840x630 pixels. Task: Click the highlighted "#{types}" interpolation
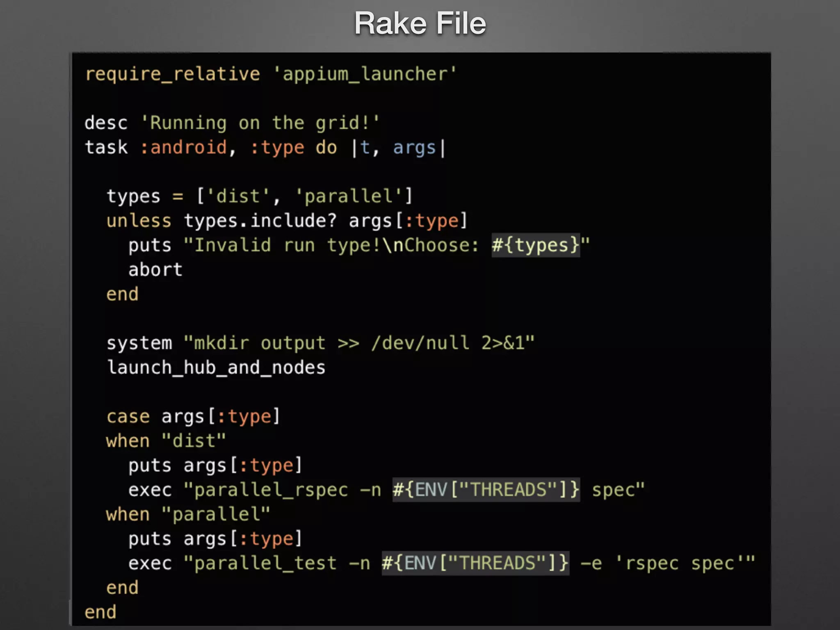[x=536, y=245]
